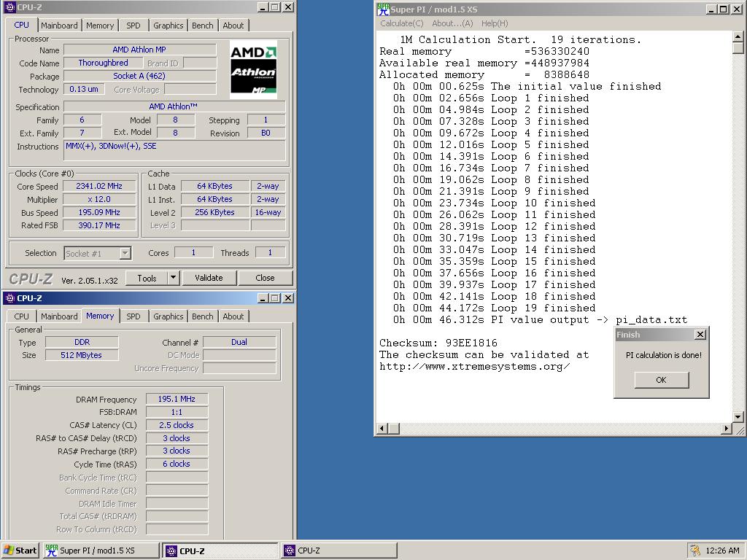Image resolution: width=747 pixels, height=560 pixels.
Task: Open Graphics tab in top CPU-Z window
Action: (x=169, y=26)
